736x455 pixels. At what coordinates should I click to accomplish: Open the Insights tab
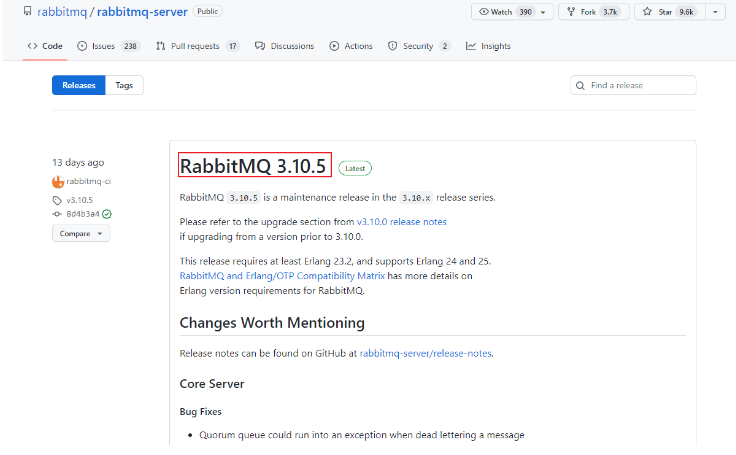click(488, 46)
